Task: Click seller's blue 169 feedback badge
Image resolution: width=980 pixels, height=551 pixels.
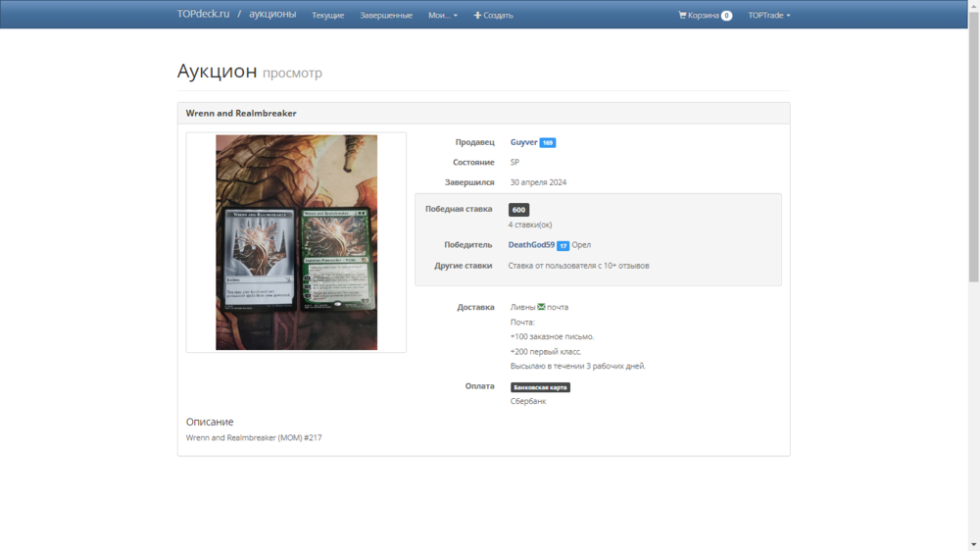Action: coord(548,143)
